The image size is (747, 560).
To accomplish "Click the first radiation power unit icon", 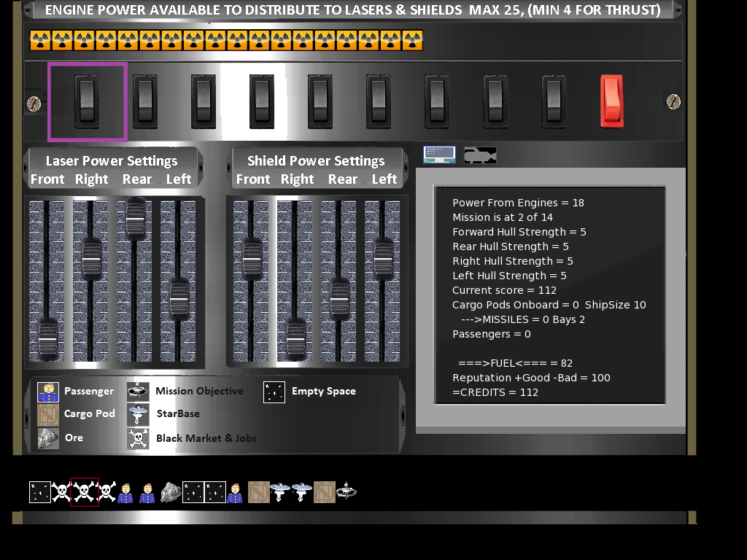I will pyautogui.click(x=40, y=40).
